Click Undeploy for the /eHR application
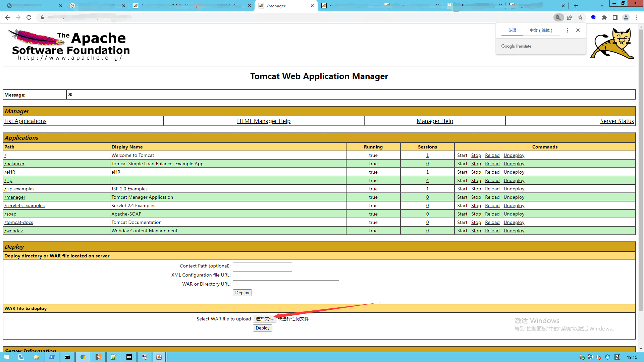The width and height of the screenshot is (644, 362). (x=514, y=172)
